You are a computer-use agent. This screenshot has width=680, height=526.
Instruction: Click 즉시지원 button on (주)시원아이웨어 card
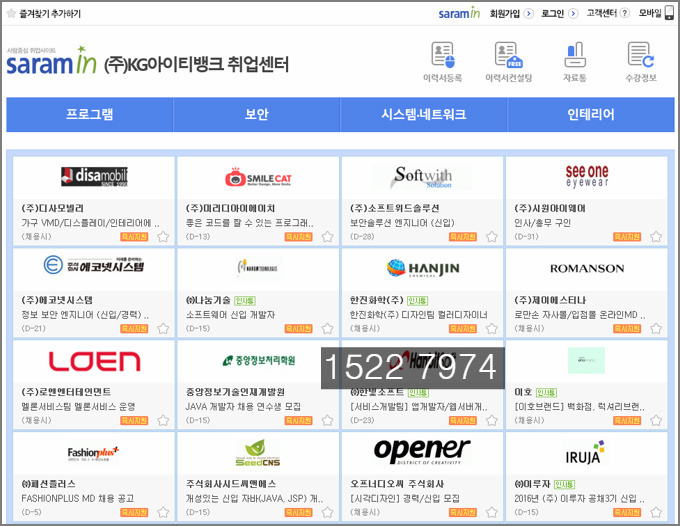[627, 237]
